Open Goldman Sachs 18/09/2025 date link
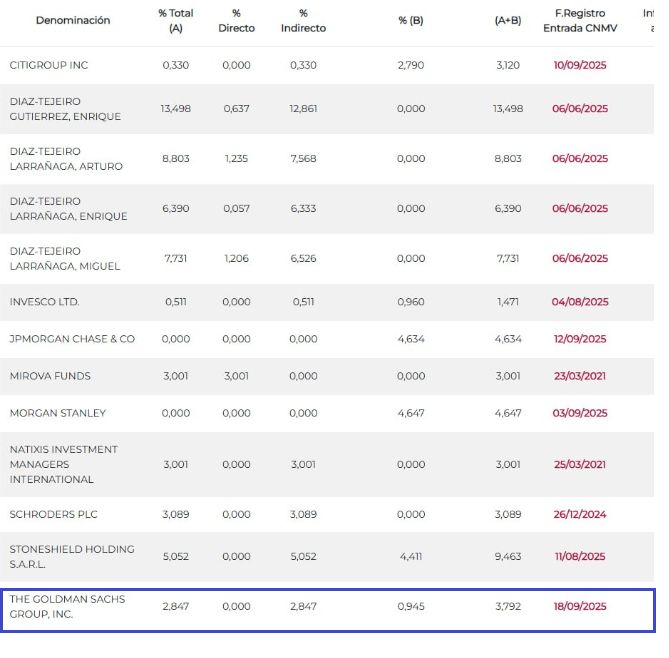The width and height of the screenshot is (669, 658). [579, 607]
